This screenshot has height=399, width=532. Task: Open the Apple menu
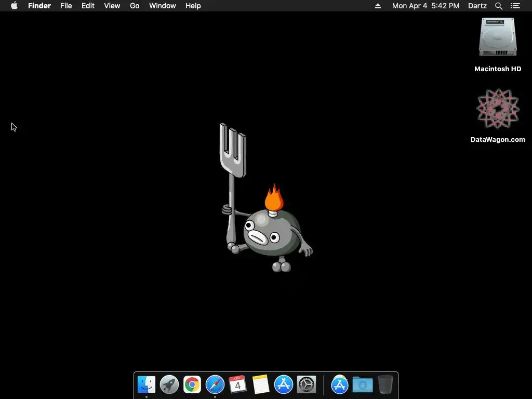14,6
